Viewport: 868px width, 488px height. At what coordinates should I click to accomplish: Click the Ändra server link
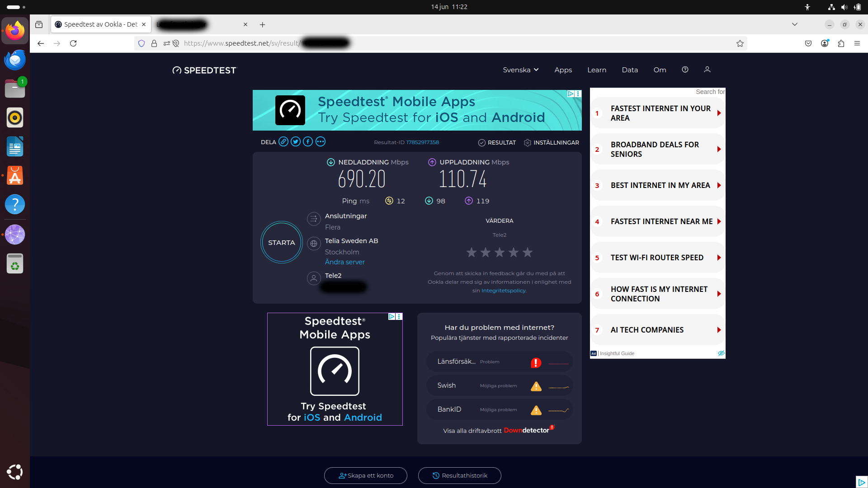(344, 262)
